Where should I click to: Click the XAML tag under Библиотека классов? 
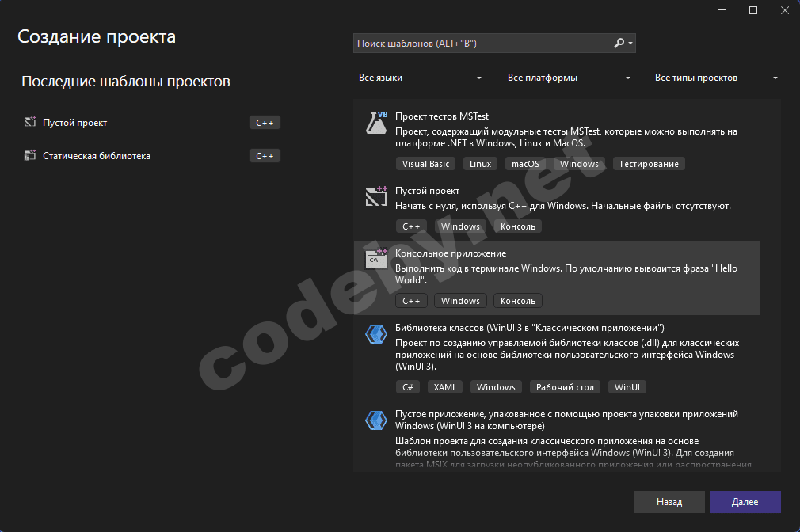pos(444,386)
